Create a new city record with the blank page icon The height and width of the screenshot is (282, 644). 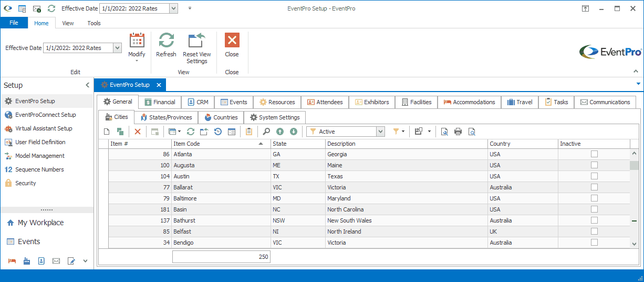(x=107, y=132)
